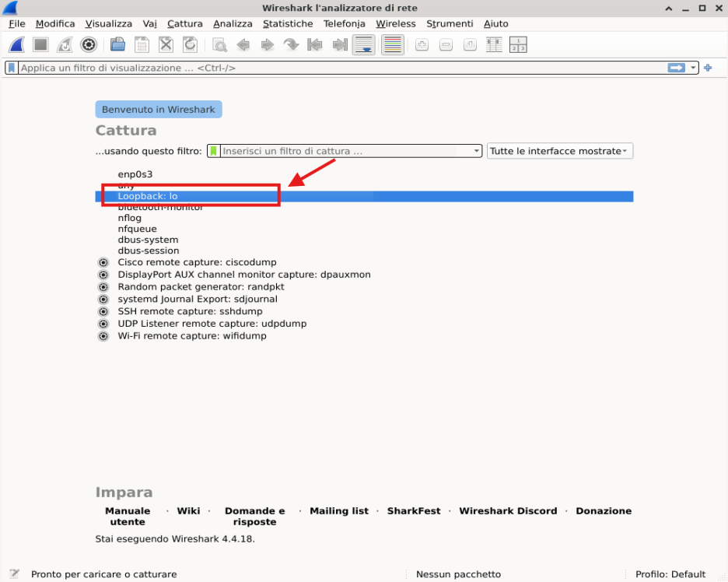Click the close capture file icon
The width and height of the screenshot is (728, 582).
tap(166, 45)
